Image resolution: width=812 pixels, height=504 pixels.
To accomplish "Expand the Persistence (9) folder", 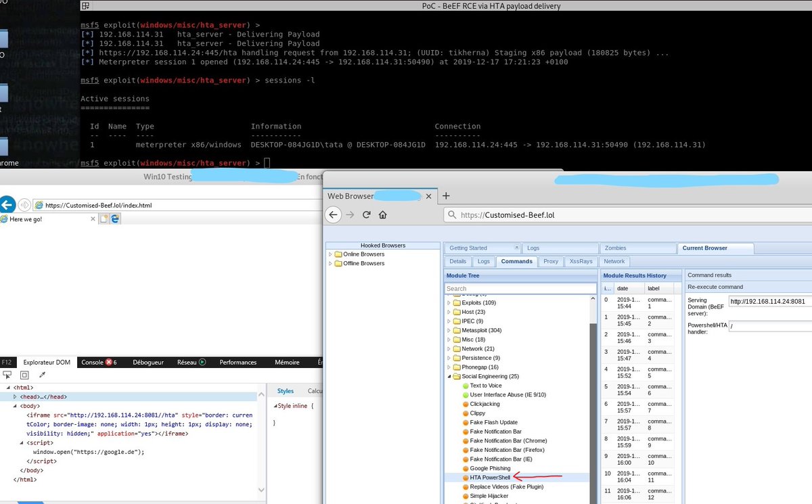I will pos(449,358).
